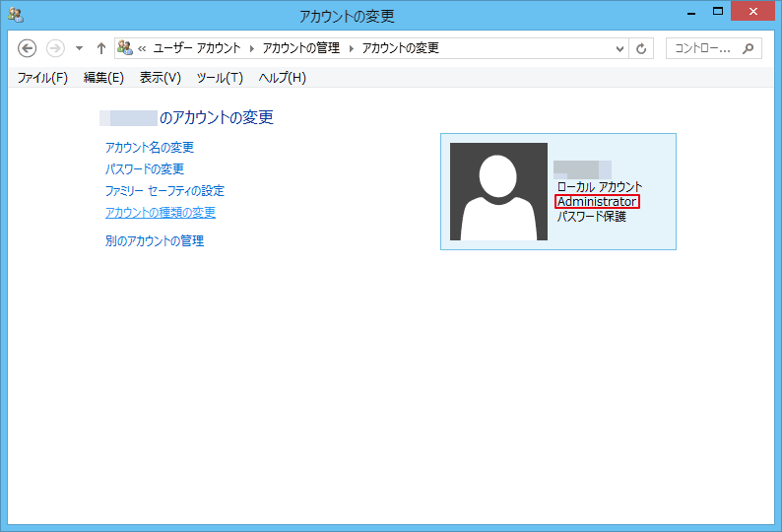Open ファミリー セーフティの設定 link
The width and height of the screenshot is (782, 532).
(x=165, y=191)
